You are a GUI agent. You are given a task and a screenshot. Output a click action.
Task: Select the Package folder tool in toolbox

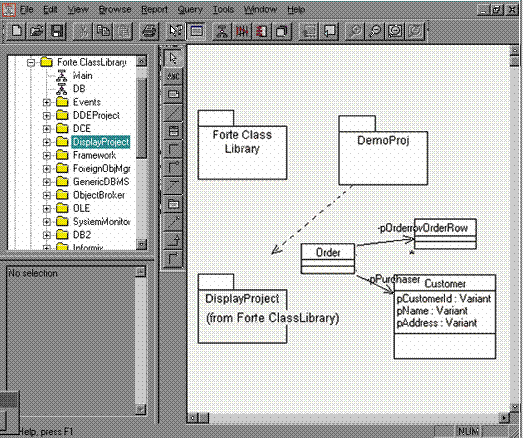point(173,204)
